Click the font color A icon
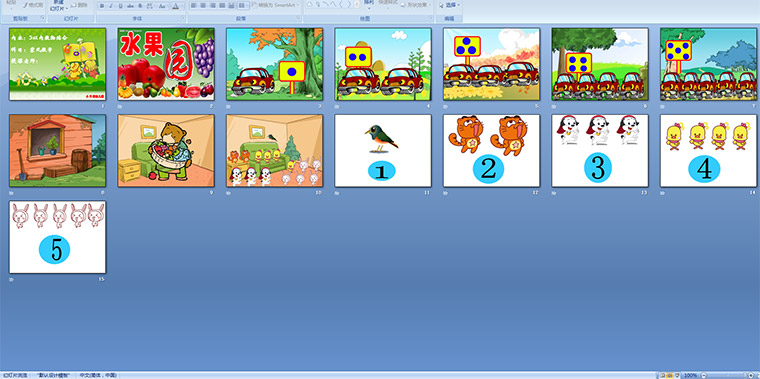The width and height of the screenshot is (760, 379). click(175, 6)
